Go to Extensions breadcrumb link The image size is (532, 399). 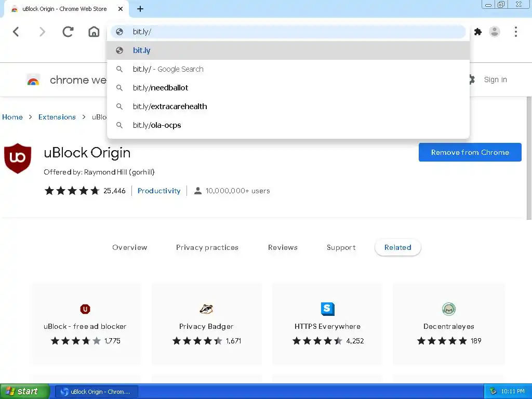point(57,117)
